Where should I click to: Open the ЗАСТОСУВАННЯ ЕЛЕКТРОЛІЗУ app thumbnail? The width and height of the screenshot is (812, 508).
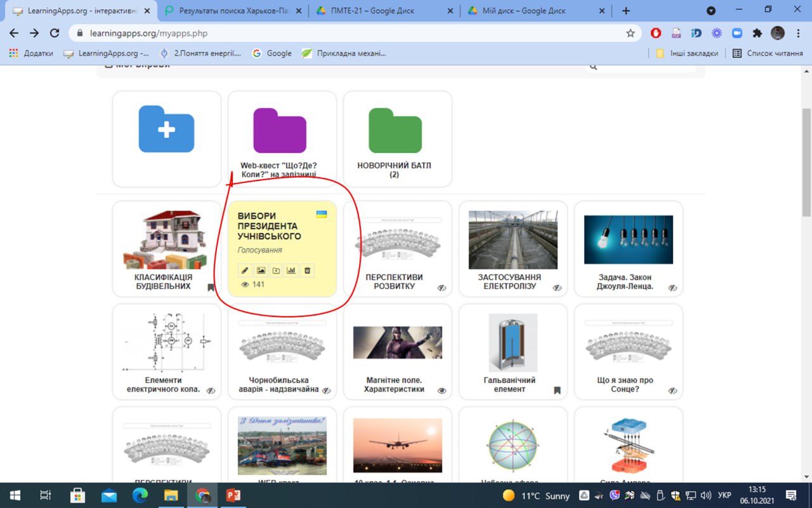[513, 240]
